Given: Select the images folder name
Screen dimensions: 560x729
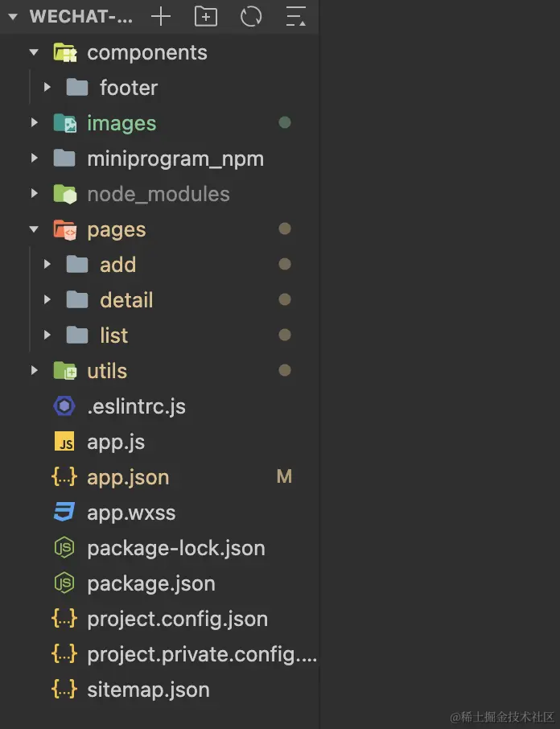Looking at the screenshot, I should [x=121, y=124].
